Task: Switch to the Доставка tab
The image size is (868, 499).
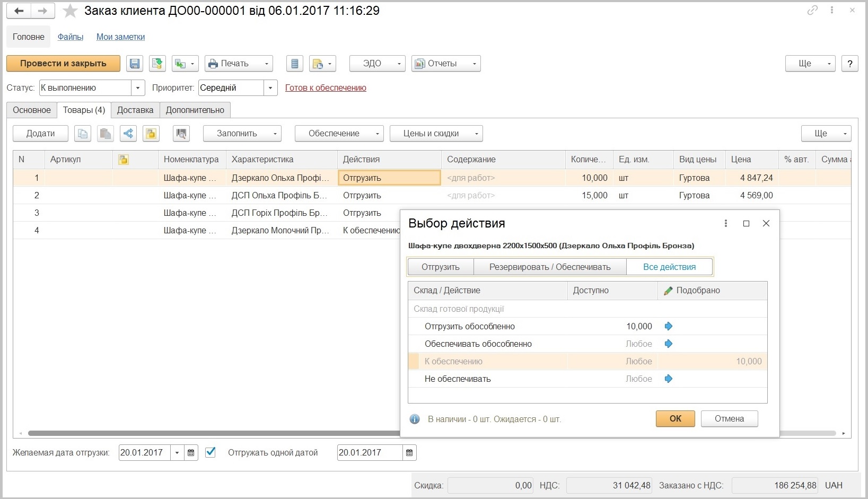Action: pyautogui.click(x=135, y=110)
